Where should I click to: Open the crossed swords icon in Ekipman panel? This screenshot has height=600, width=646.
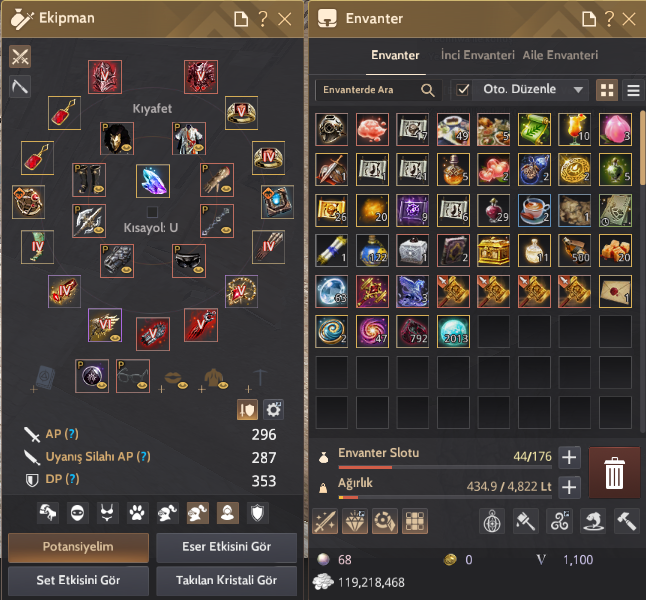[20, 56]
